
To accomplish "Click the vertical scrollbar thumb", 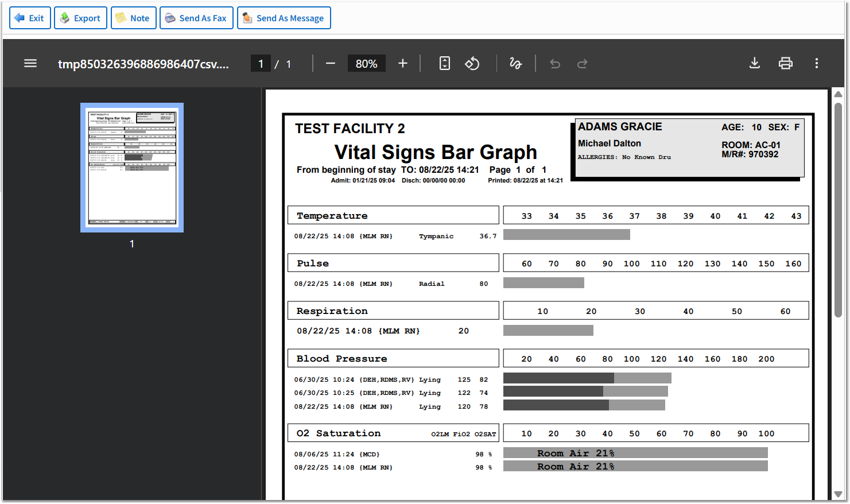I will click(838, 210).
